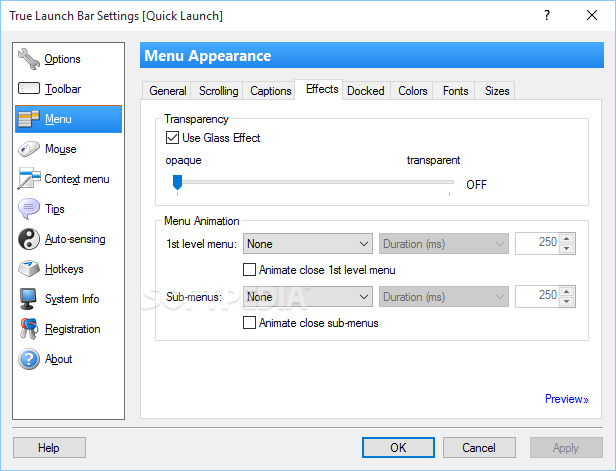Select the Toolbar icon in sidebar
Viewport: 616px width, 471px height.
pyautogui.click(x=28, y=89)
